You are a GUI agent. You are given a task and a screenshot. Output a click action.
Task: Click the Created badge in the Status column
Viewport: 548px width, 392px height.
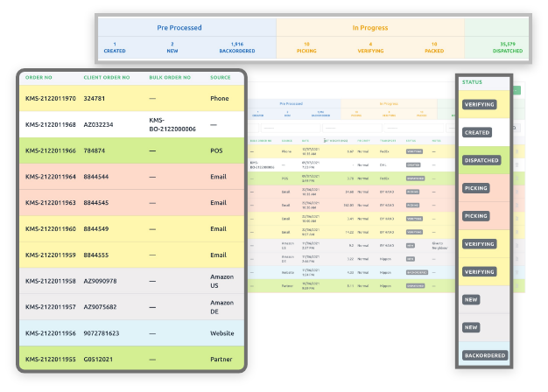click(x=477, y=133)
